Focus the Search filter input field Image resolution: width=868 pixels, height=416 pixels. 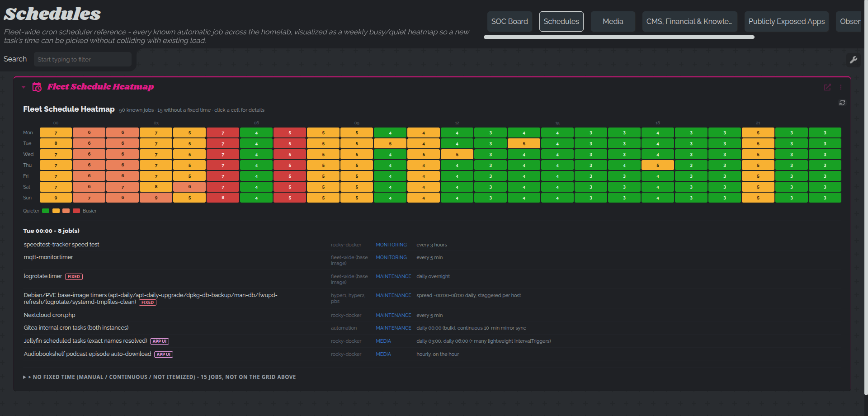(83, 59)
